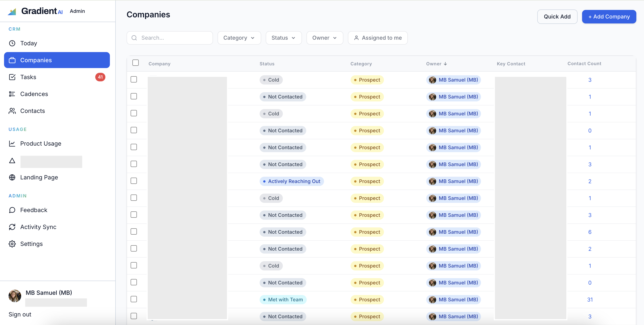The height and width of the screenshot is (325, 644).
Task: Go to the Today page
Action: tap(57, 43)
